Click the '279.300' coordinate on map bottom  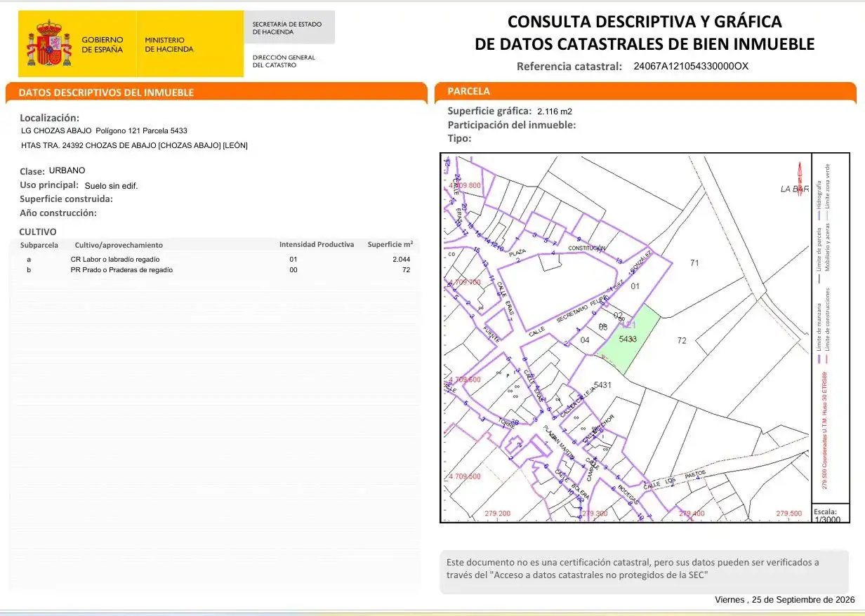(x=595, y=514)
